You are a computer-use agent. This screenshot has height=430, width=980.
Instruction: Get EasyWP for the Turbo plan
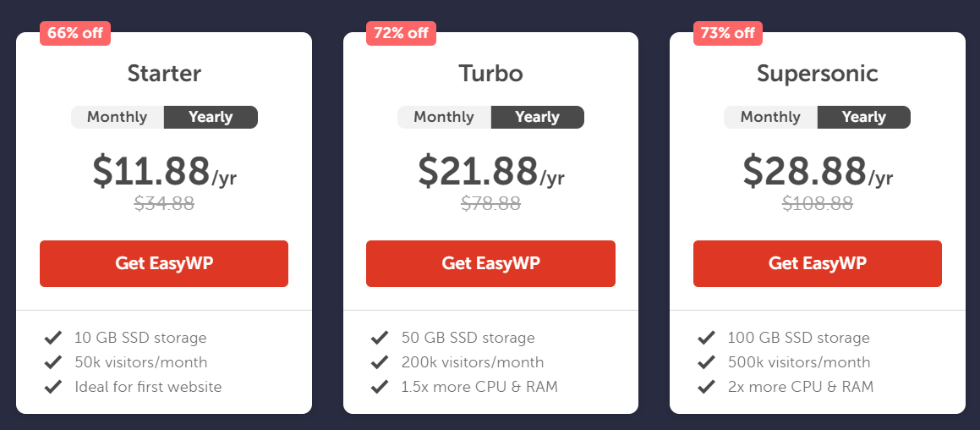490,263
